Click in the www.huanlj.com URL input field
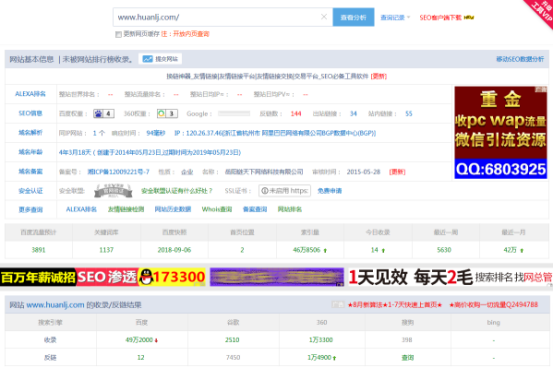Image resolution: width=554 pixels, height=369 pixels. [217, 17]
